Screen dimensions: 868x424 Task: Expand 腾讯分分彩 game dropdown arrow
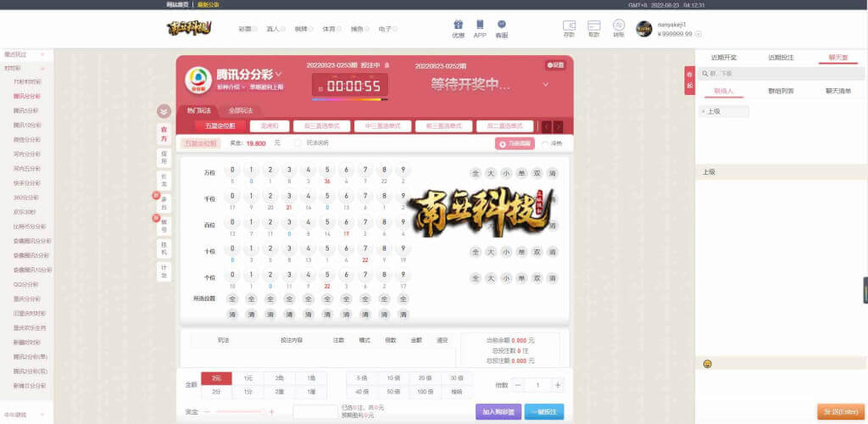tap(278, 74)
